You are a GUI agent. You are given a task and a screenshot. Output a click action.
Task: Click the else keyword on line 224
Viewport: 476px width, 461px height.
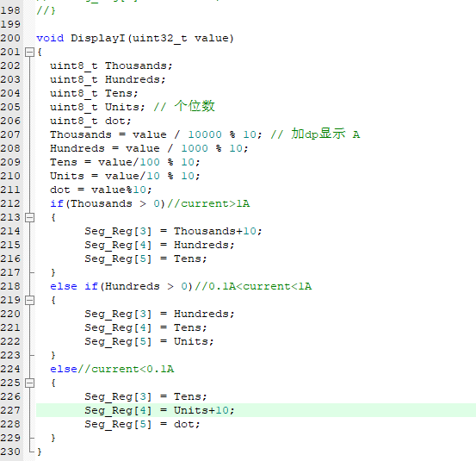pyautogui.click(x=64, y=369)
